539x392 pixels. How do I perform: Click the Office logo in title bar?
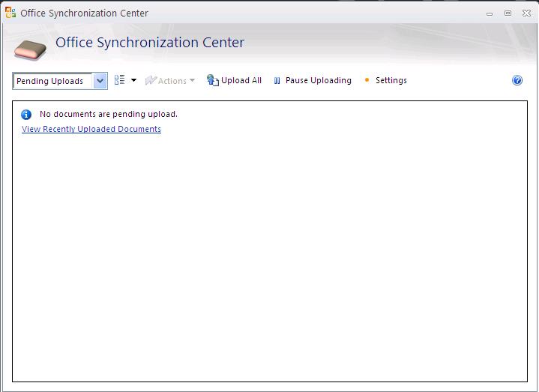10,13
